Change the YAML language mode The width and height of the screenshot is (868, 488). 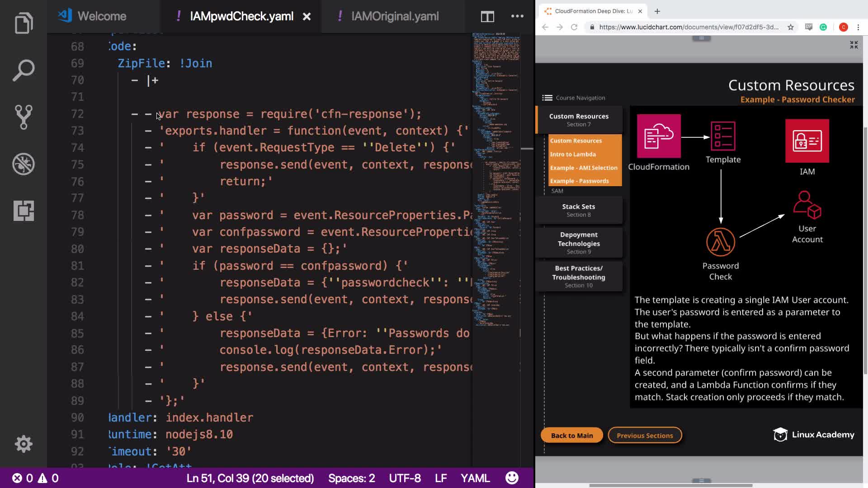click(475, 478)
